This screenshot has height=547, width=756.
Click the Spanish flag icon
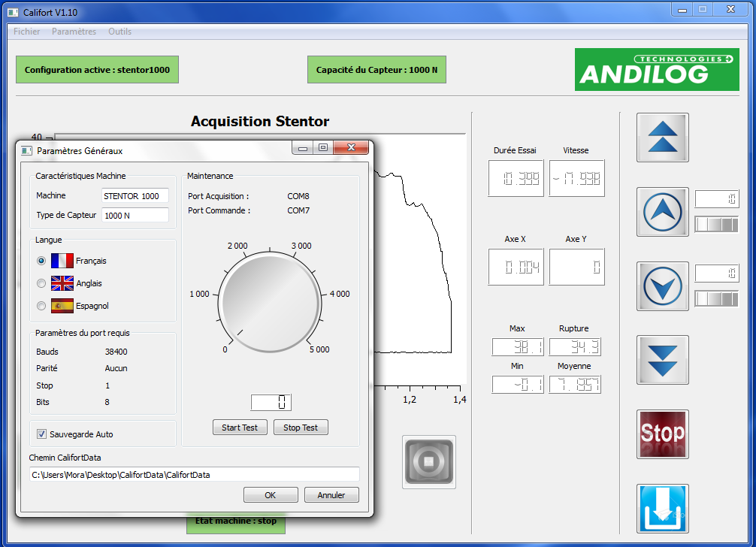pos(62,306)
